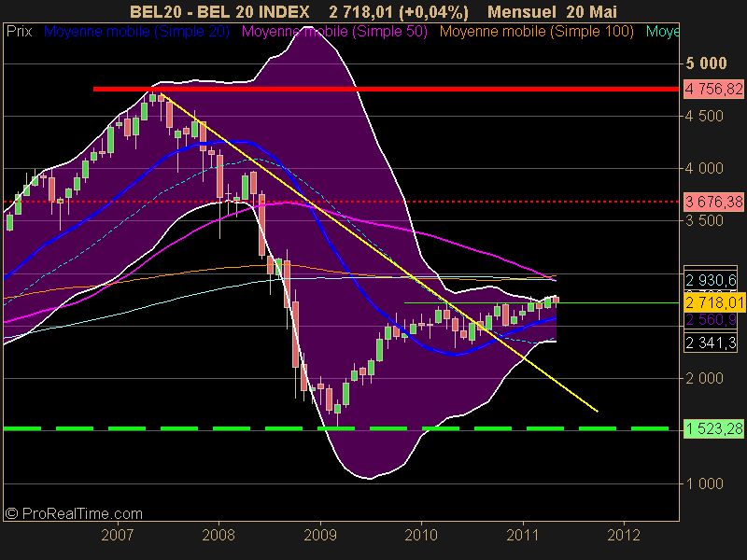Select 'Moyenne mobile (Simple 100)' legend entry
Image resolution: width=747 pixels, height=560 pixels.
(536, 32)
